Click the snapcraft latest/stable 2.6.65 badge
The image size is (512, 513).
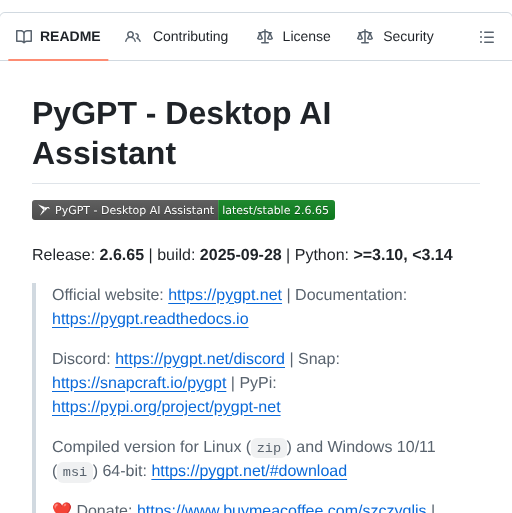183,210
